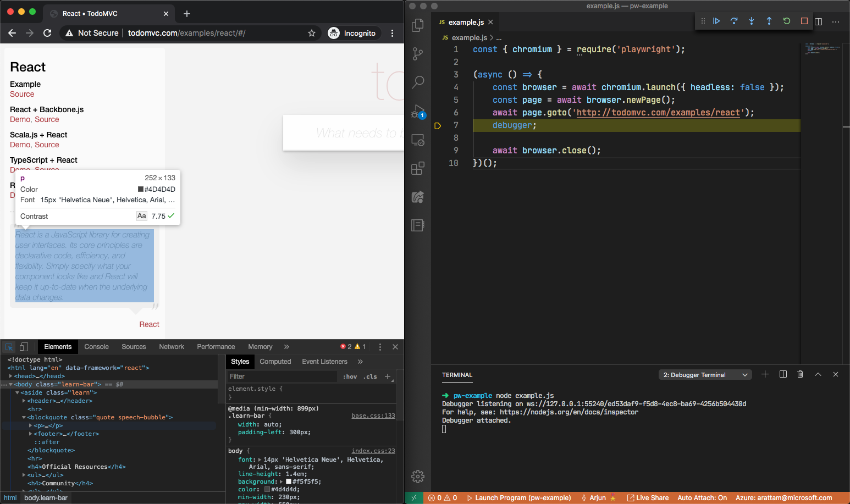Click the Styles Filter input field

click(282, 376)
